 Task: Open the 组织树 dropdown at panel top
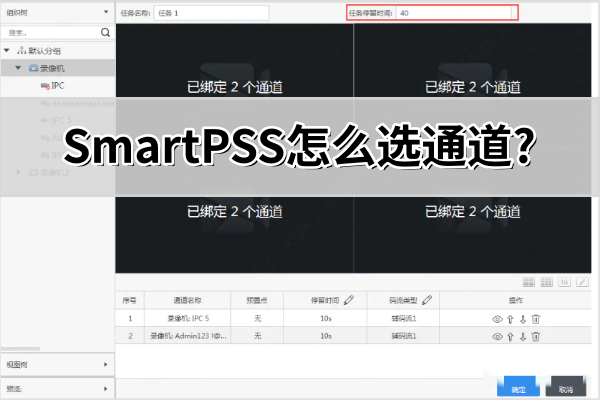coord(106,12)
